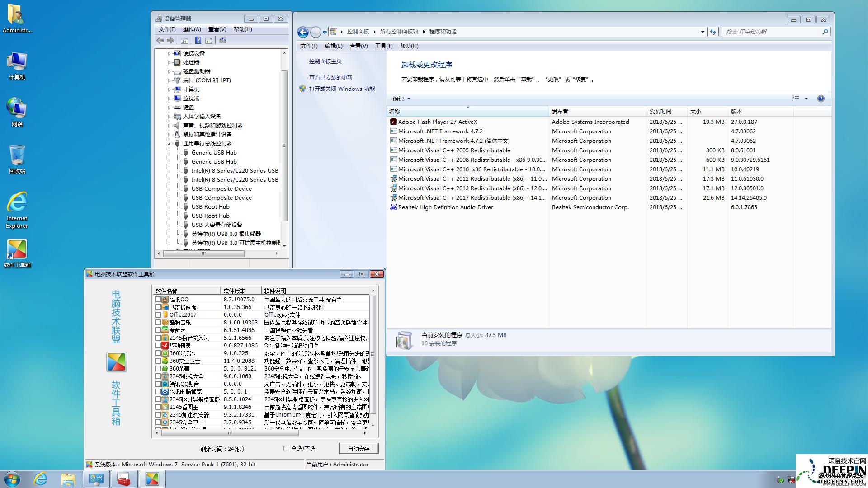
Task: Click the refresh icon beside the address bar
Action: (x=713, y=32)
